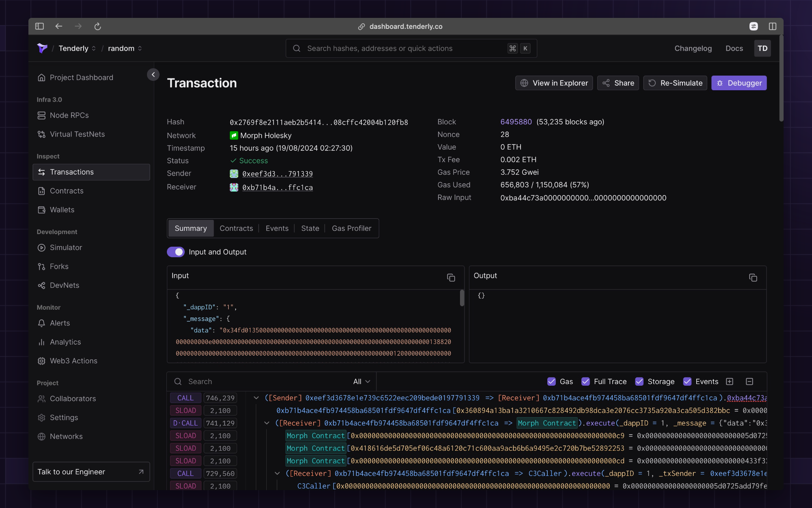812x508 pixels.
Task: Open the Tenderly organization switcher
Action: [x=77, y=48]
